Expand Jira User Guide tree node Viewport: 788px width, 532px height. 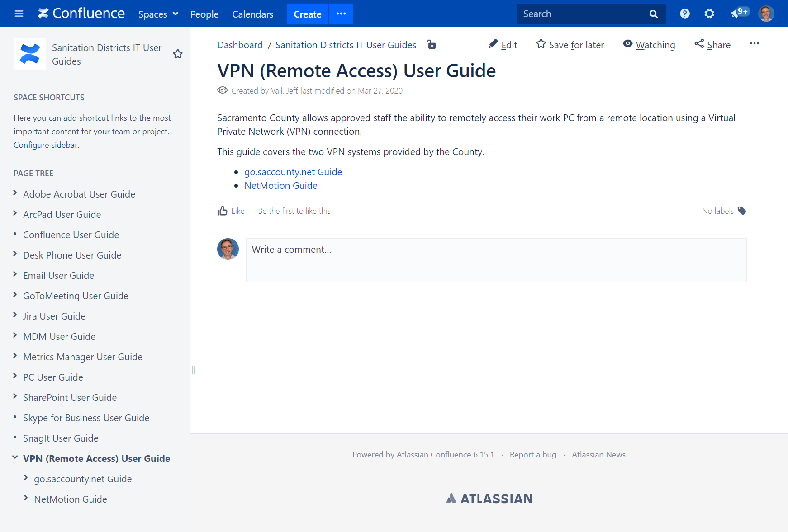pos(15,315)
